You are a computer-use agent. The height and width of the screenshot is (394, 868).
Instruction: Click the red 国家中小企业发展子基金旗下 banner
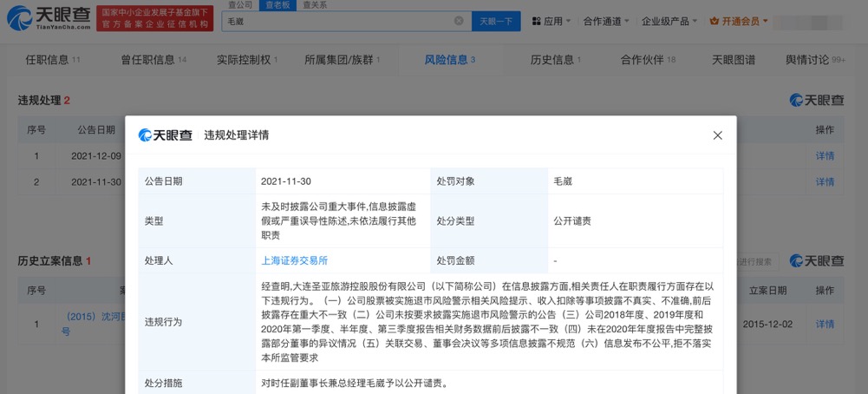click(x=155, y=19)
